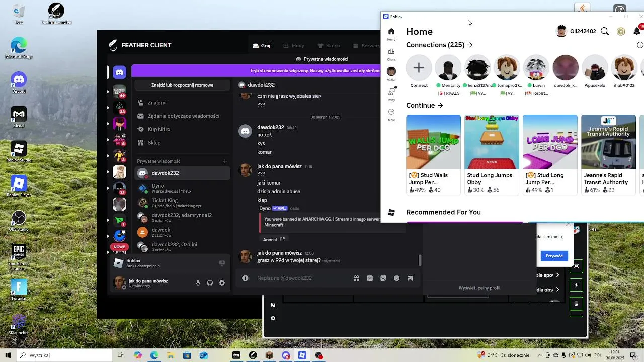Open the sticker picker
Image resolution: width=644 pixels, height=362 pixels.
[383, 278]
